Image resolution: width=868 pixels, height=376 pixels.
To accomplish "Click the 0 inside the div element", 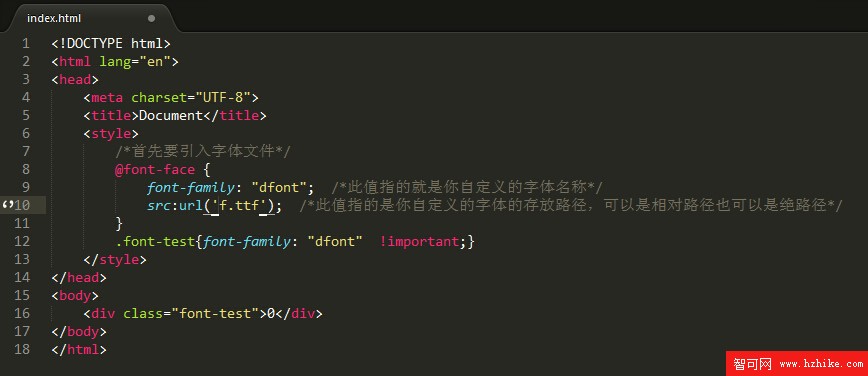I will (271, 313).
